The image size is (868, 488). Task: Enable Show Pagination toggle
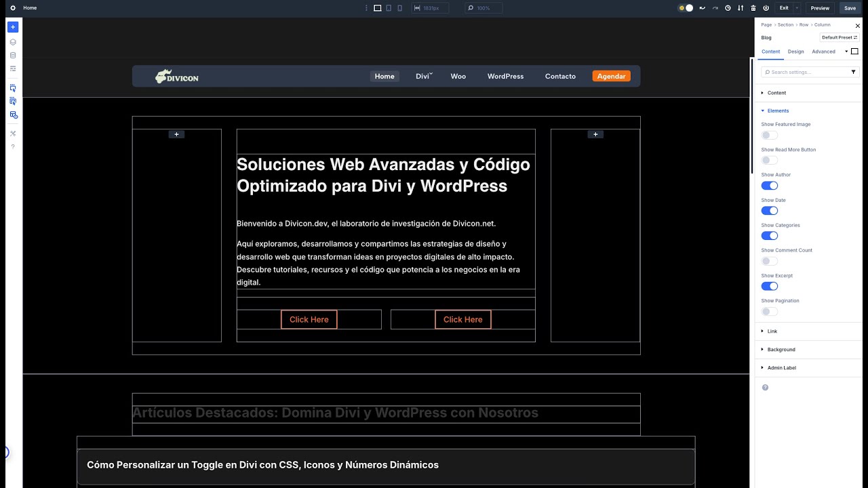[x=769, y=311]
